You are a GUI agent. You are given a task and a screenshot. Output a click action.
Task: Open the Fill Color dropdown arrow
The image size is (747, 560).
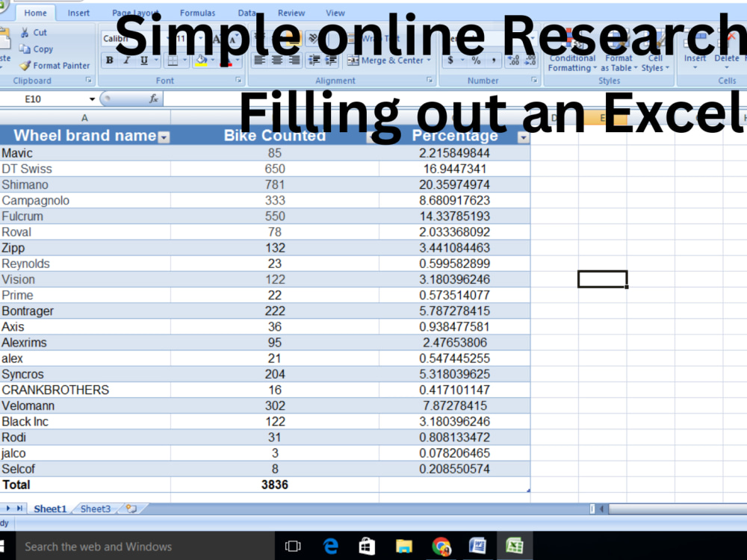(212, 60)
